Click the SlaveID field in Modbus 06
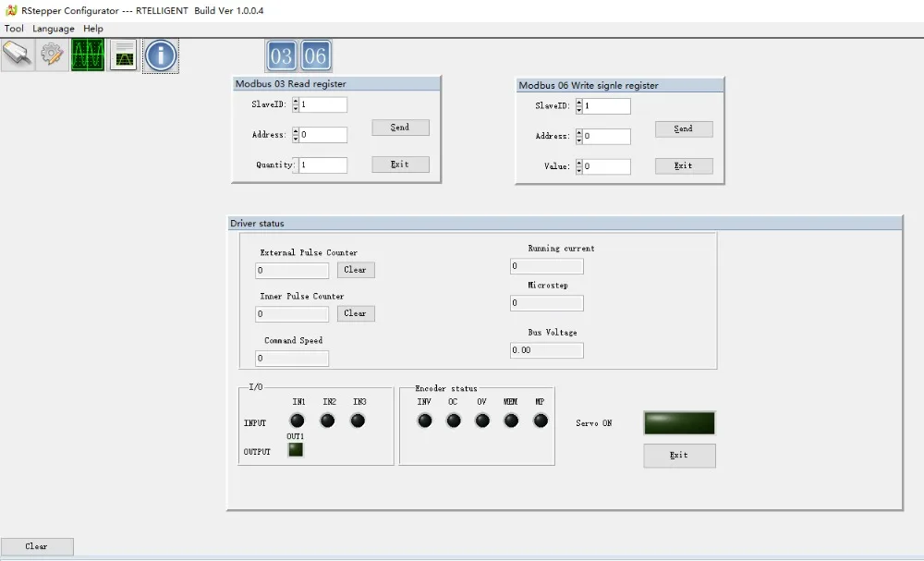 (606, 106)
